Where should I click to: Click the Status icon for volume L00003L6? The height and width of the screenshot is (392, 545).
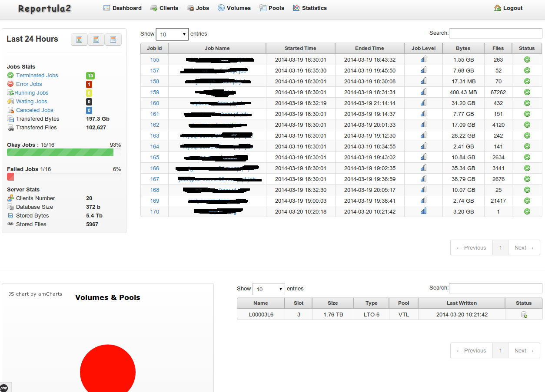[524, 314]
